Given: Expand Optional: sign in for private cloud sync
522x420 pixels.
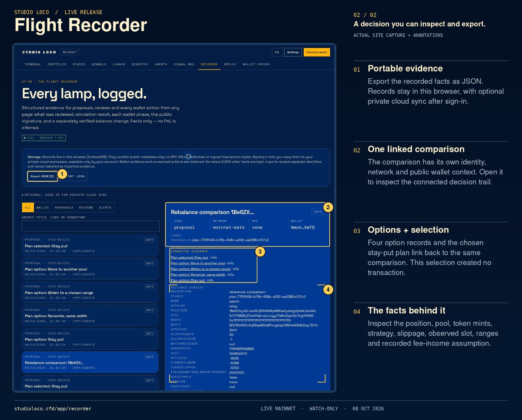Looking at the screenshot, I should pos(64,195).
